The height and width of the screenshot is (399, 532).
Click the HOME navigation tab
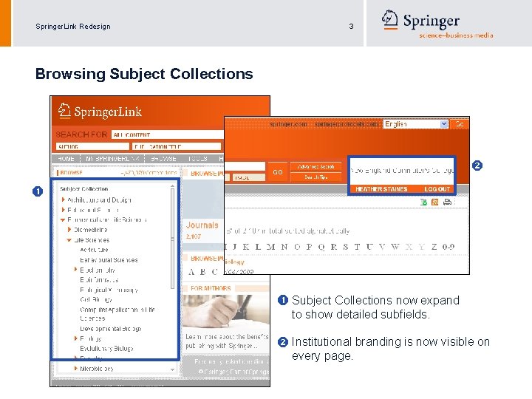(x=66, y=159)
